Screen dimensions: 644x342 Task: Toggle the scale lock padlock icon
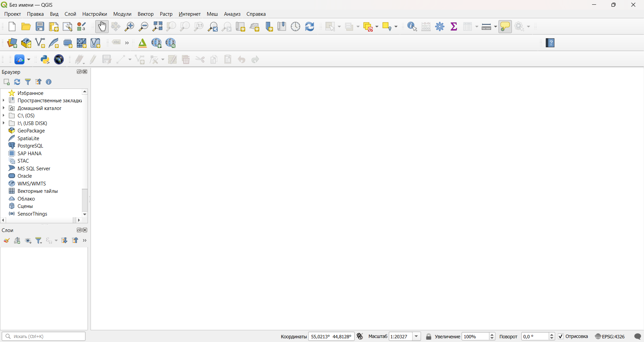429,337
